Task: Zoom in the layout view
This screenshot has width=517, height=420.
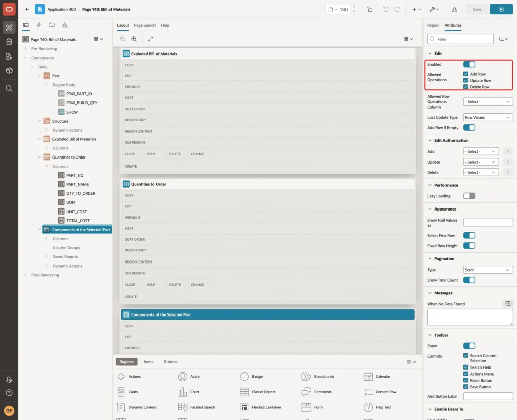Action: (134, 39)
